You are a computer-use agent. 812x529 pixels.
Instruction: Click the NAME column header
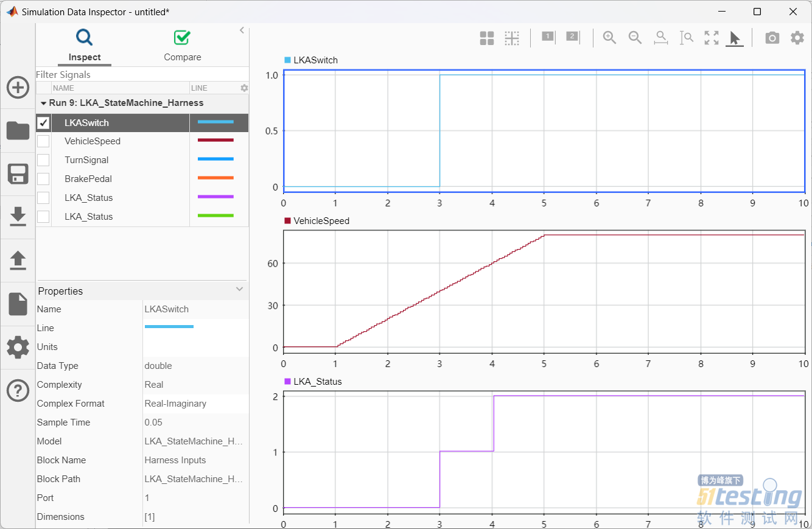click(x=63, y=88)
